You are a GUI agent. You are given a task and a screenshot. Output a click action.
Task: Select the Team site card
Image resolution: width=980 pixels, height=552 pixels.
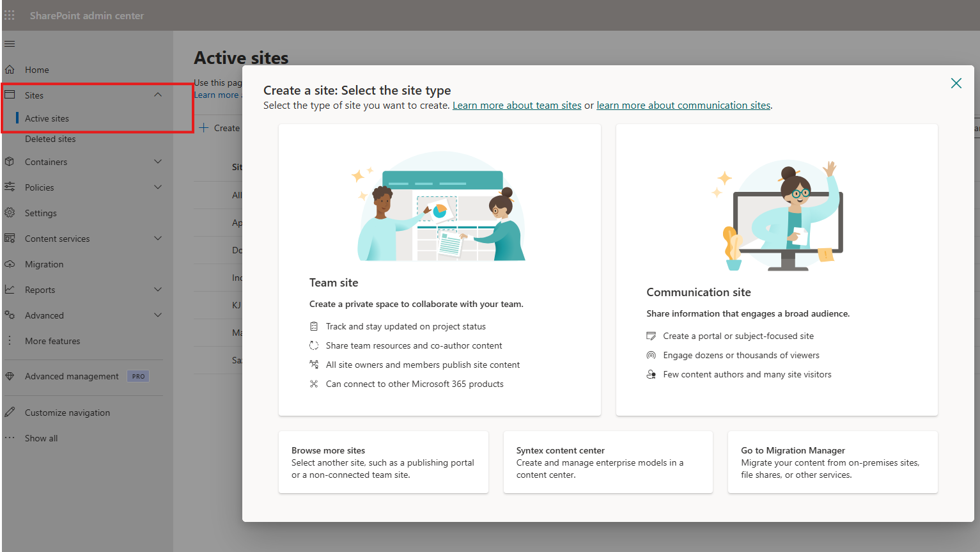pyautogui.click(x=440, y=269)
